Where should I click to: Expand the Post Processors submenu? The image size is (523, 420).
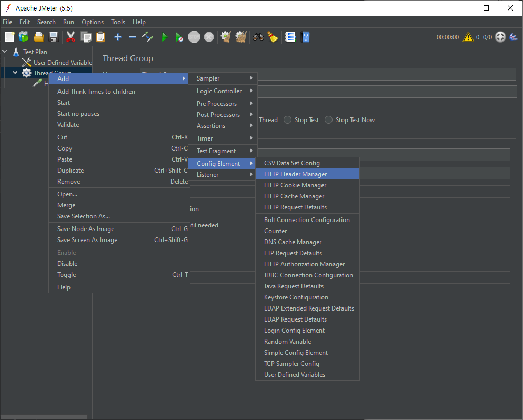223,114
